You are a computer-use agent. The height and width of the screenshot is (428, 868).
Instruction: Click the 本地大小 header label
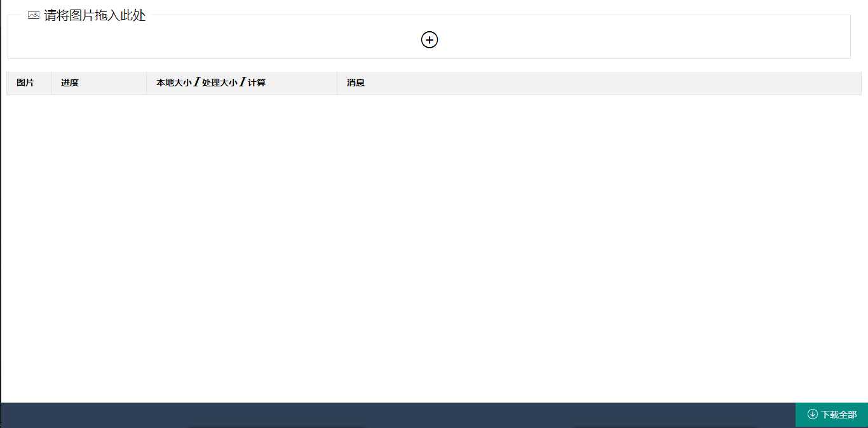pyautogui.click(x=174, y=83)
